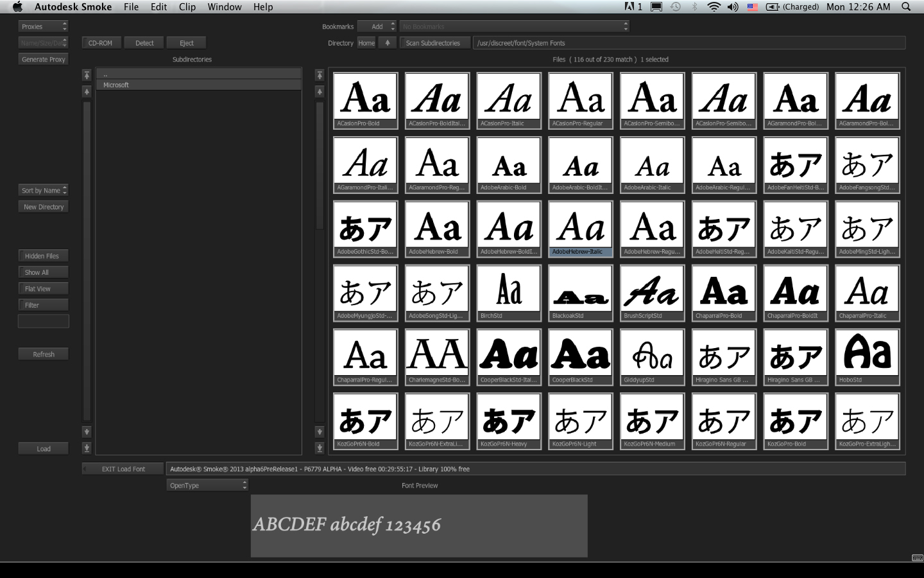Screen dimensions: 924x578
Task: Select the BrushScriptStd font thumbnail
Action: click(x=652, y=293)
